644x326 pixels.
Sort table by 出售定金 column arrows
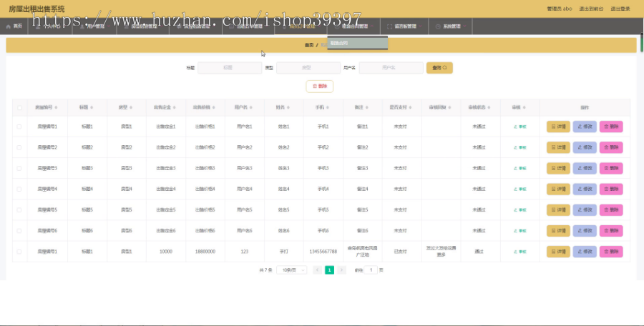(174, 107)
